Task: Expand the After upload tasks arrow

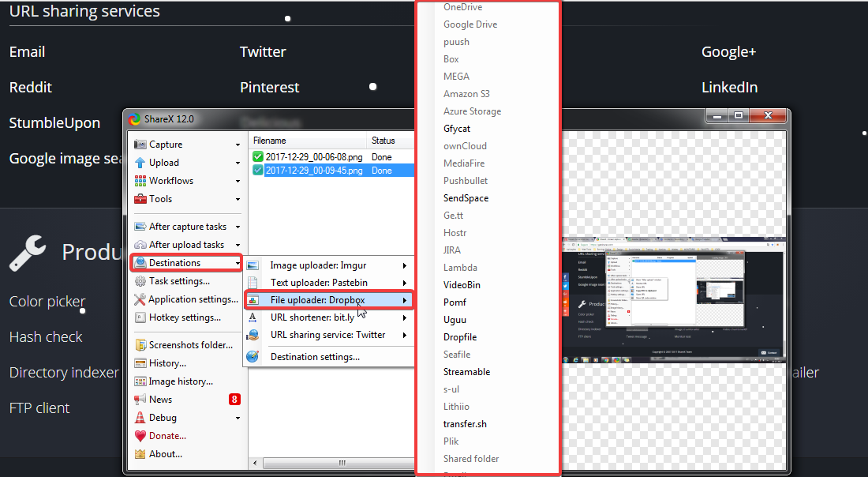Action: (x=238, y=246)
